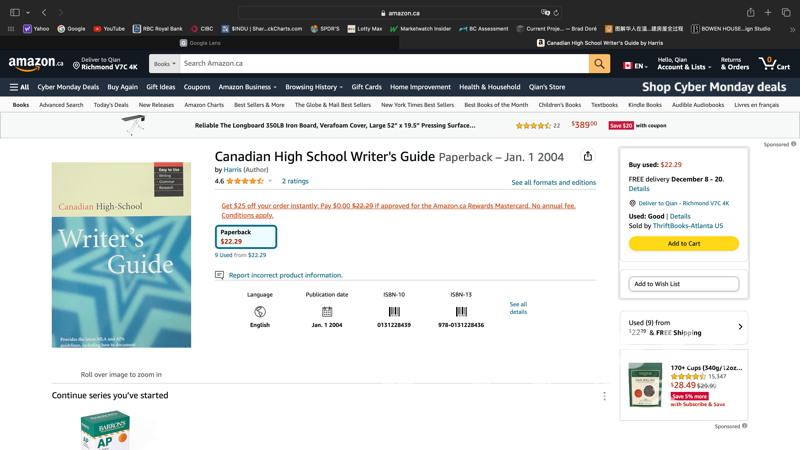The height and width of the screenshot is (450, 800).
Task: Open Best Sellers & More tab
Action: (259, 105)
